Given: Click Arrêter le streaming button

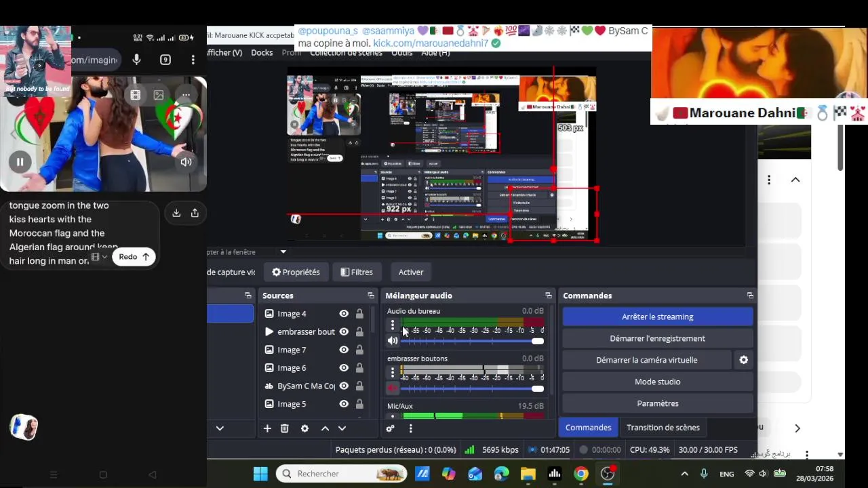Looking at the screenshot, I should tap(658, 317).
